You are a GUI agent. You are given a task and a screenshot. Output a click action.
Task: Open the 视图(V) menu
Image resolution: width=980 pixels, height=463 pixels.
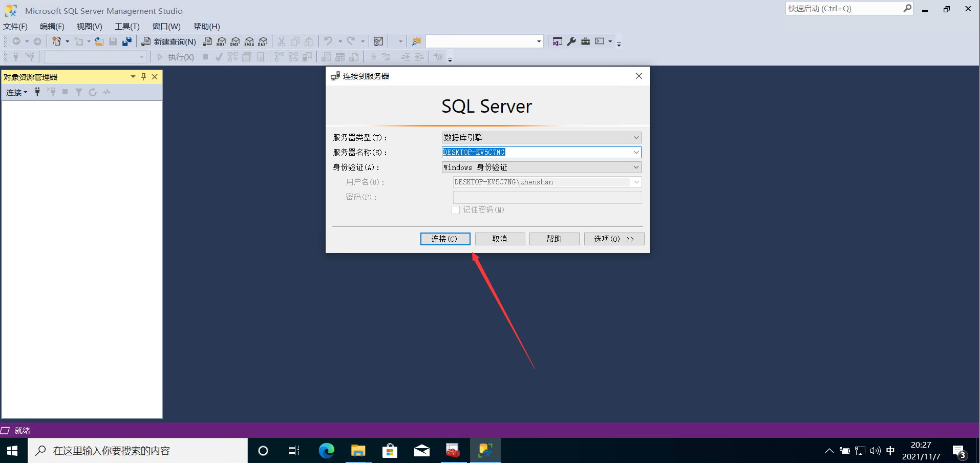pyautogui.click(x=90, y=26)
